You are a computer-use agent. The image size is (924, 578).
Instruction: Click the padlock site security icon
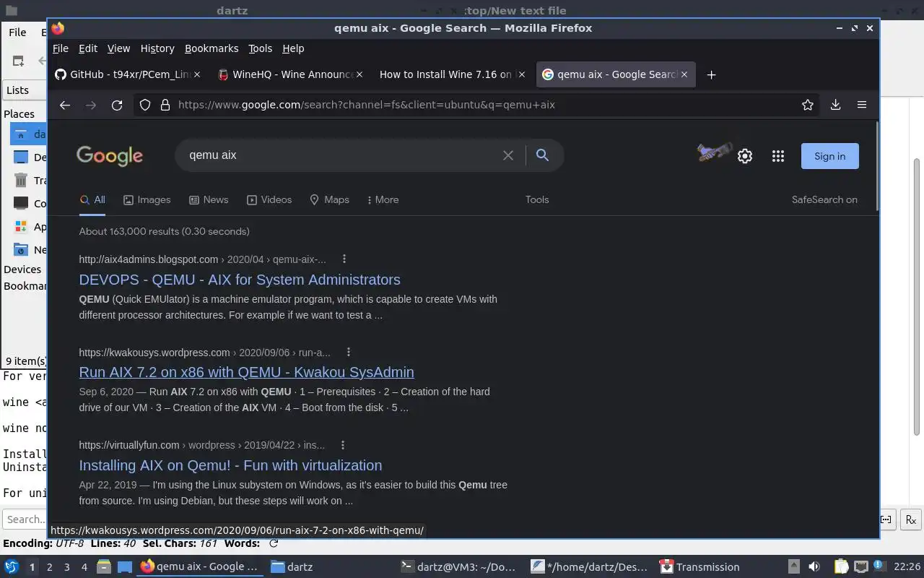click(x=165, y=105)
